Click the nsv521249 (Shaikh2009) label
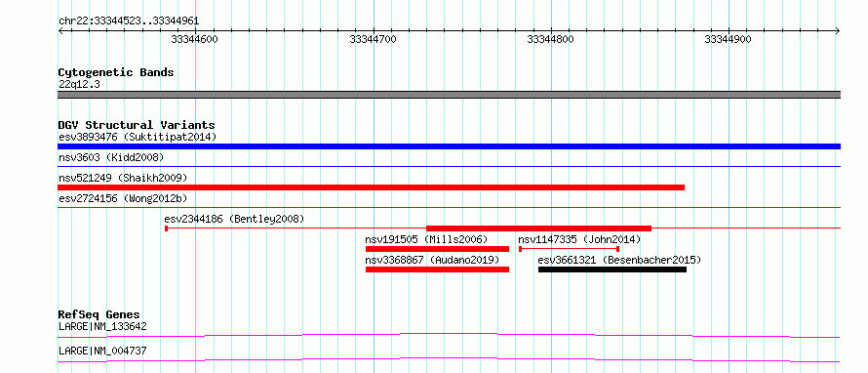Screen dimensions: 868x373 (123, 178)
